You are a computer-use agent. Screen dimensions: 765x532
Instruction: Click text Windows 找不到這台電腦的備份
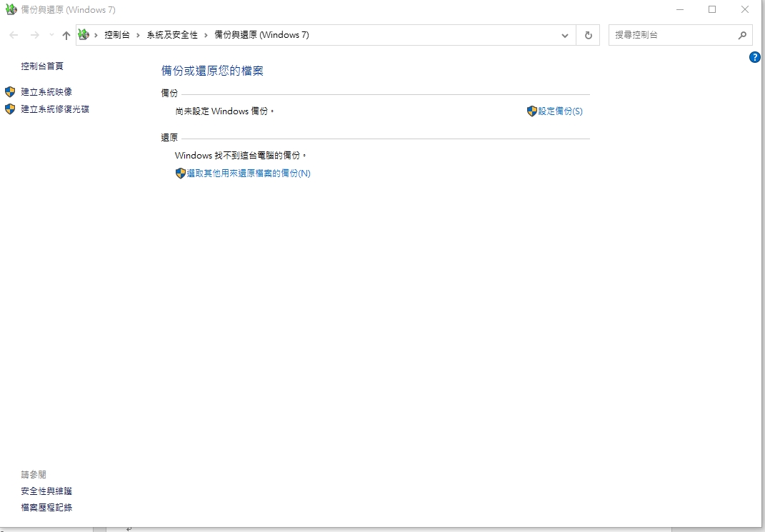pos(241,156)
